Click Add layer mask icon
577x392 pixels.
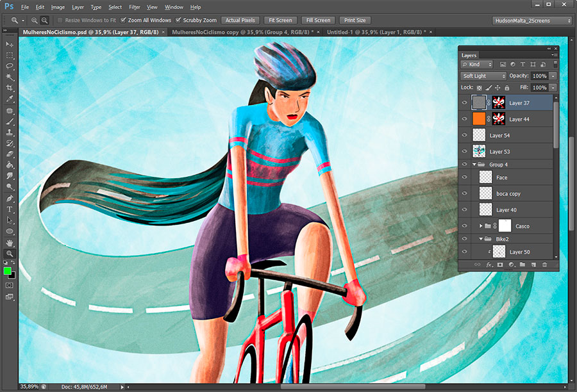[500, 265]
